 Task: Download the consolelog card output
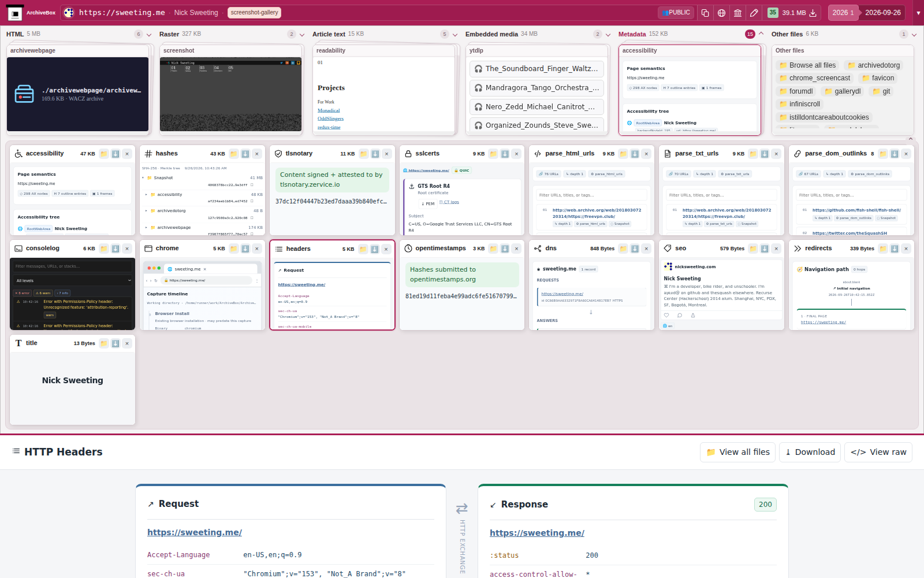(115, 249)
